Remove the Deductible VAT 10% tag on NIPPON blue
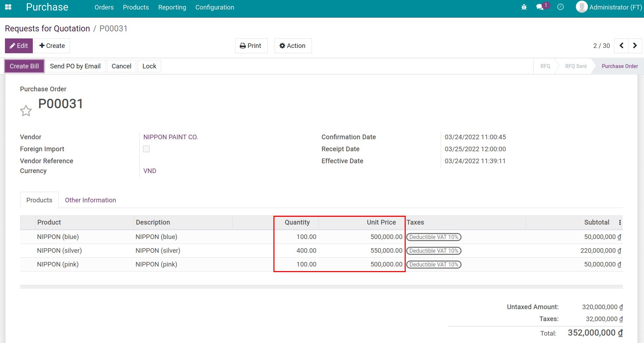Image resolution: width=644 pixels, height=343 pixels. click(433, 237)
